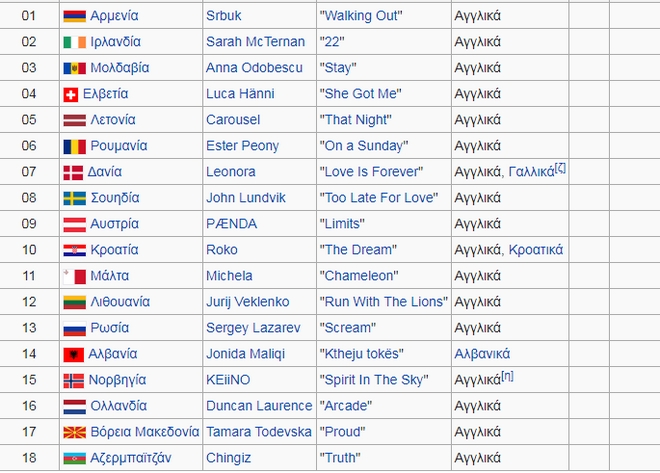Click the Sweden flag icon
This screenshot has width=660, height=473.
[x=74, y=198]
